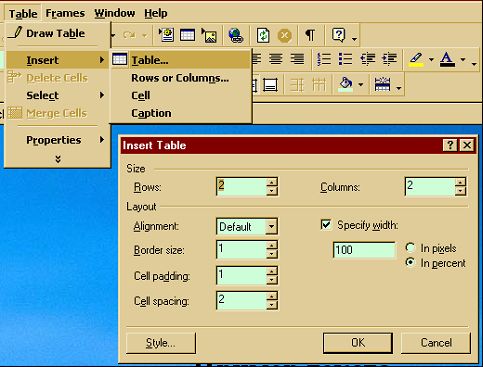The image size is (483, 367).
Task: Toggle the Specify width checkbox
Action: coord(326,224)
